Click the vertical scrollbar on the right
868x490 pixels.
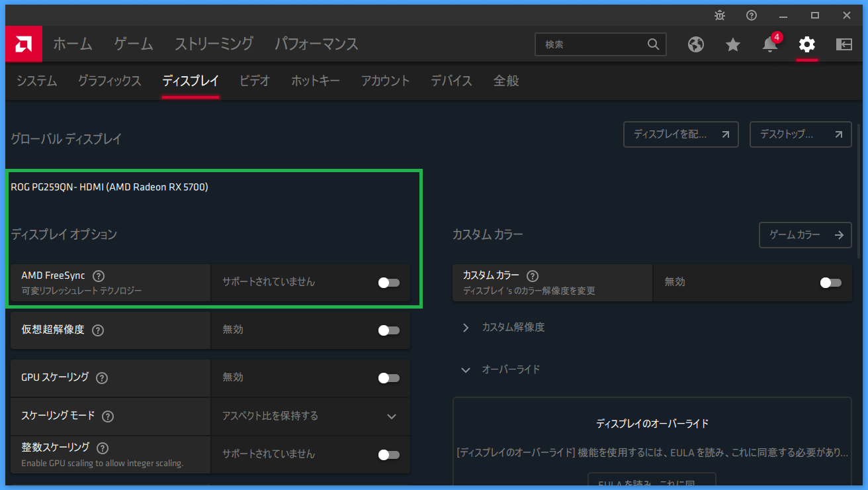[x=859, y=191]
